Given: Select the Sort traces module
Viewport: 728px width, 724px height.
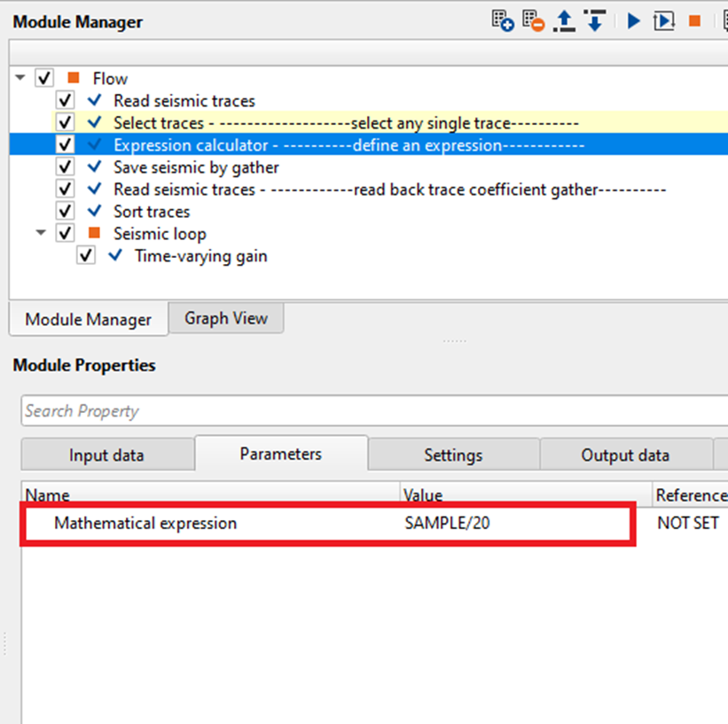Looking at the screenshot, I should (x=152, y=212).
